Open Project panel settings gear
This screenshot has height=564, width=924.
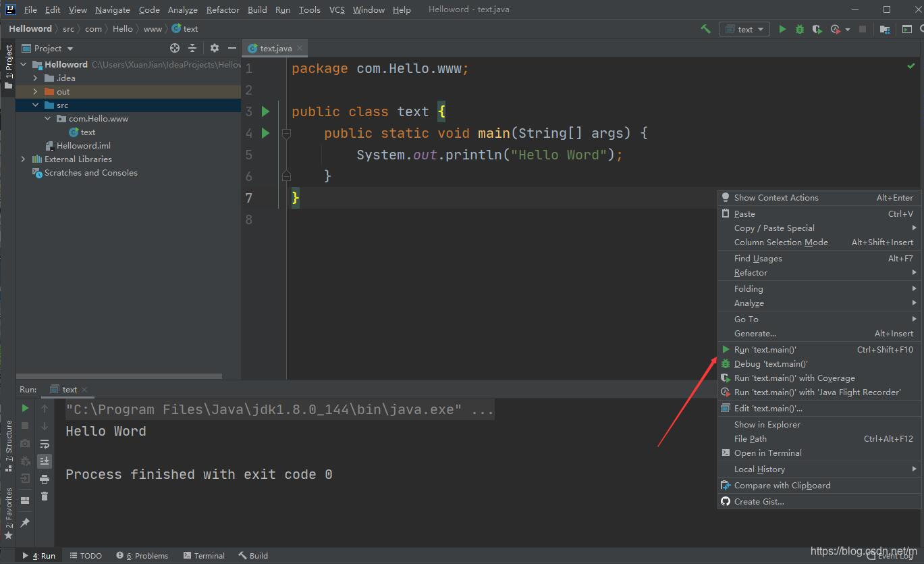click(x=215, y=48)
